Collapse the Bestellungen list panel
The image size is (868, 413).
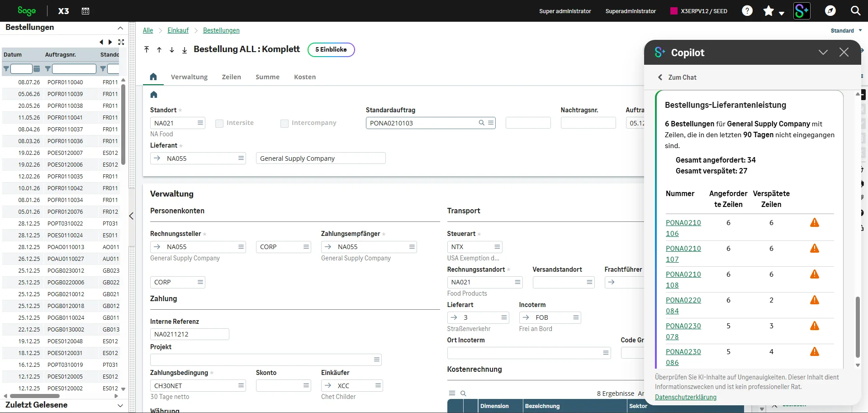tap(120, 28)
